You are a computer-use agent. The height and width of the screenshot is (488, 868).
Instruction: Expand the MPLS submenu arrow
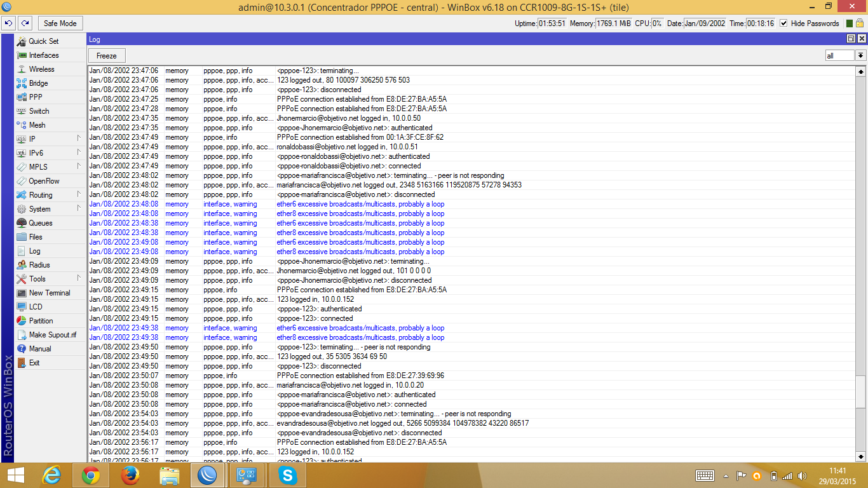click(x=79, y=166)
